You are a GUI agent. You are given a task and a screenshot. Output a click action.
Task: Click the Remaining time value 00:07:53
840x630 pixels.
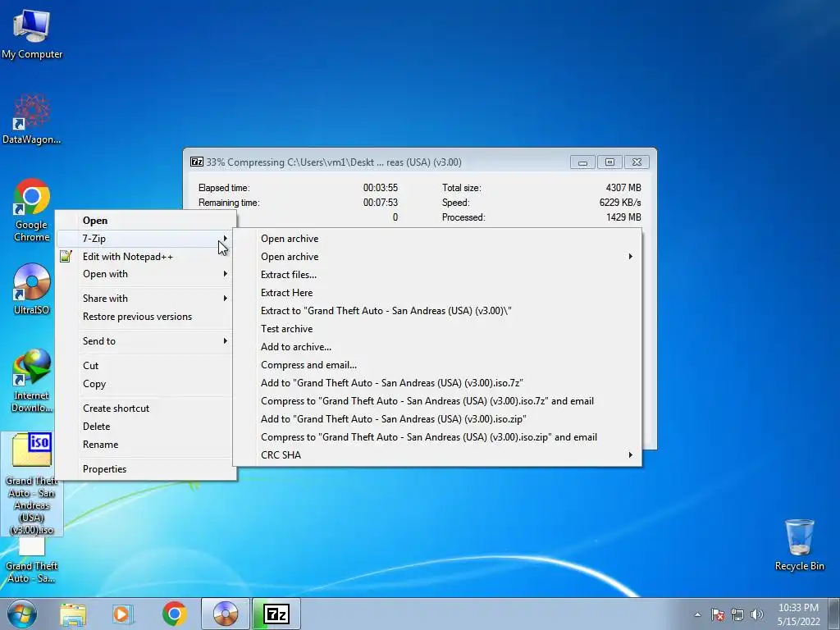pyautogui.click(x=381, y=203)
